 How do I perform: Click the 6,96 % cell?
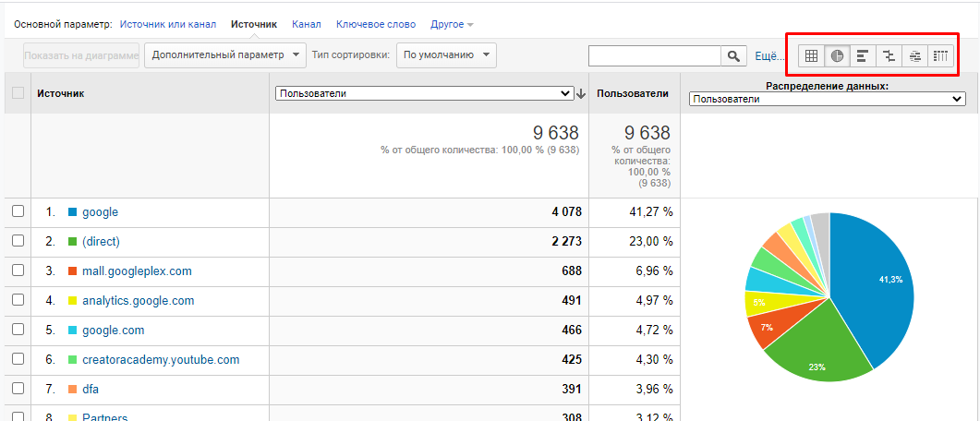[654, 271]
